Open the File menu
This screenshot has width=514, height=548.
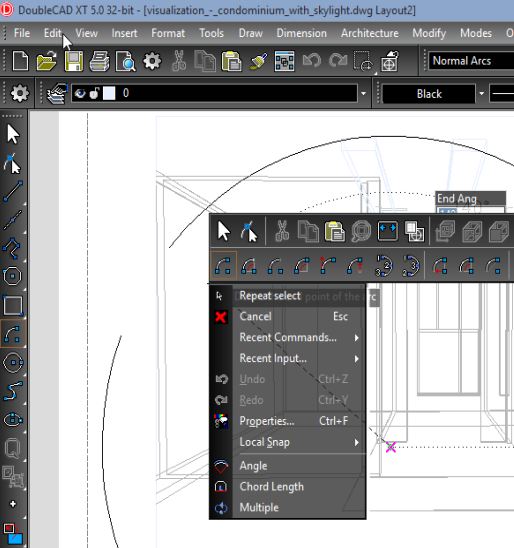point(22,33)
